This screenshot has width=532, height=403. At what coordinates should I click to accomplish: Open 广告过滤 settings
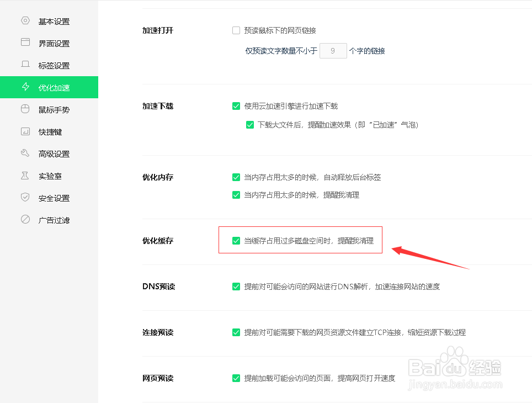click(49, 220)
